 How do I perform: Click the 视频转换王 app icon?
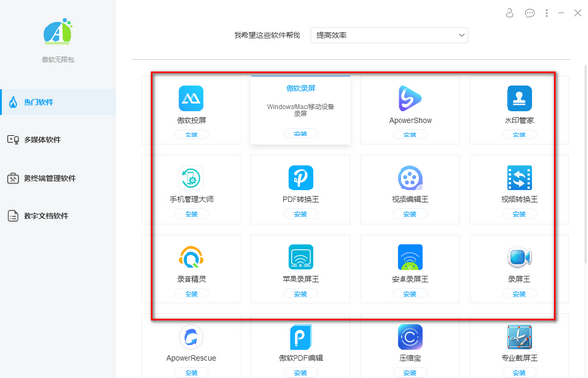(519, 178)
